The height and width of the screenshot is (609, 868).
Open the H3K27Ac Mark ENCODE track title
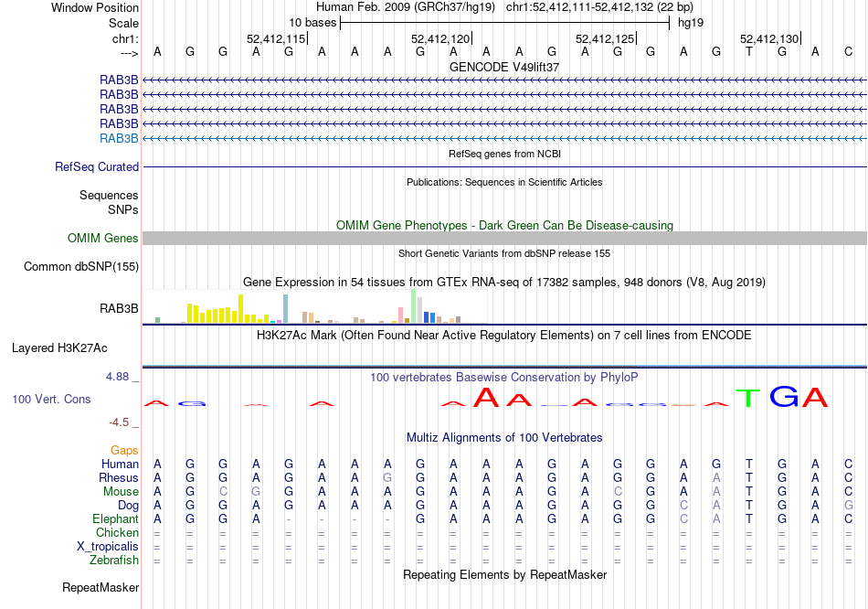[504, 336]
